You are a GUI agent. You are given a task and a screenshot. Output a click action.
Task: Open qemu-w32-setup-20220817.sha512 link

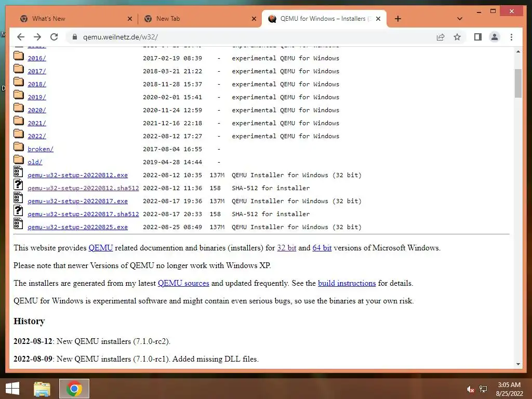[x=83, y=214]
